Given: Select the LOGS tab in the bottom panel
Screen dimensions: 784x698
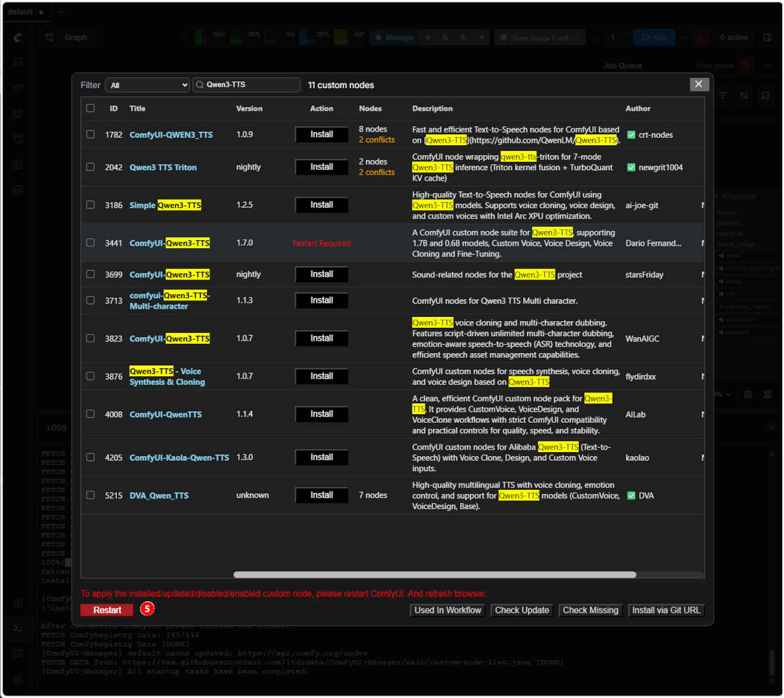Looking at the screenshot, I should coord(56,427).
